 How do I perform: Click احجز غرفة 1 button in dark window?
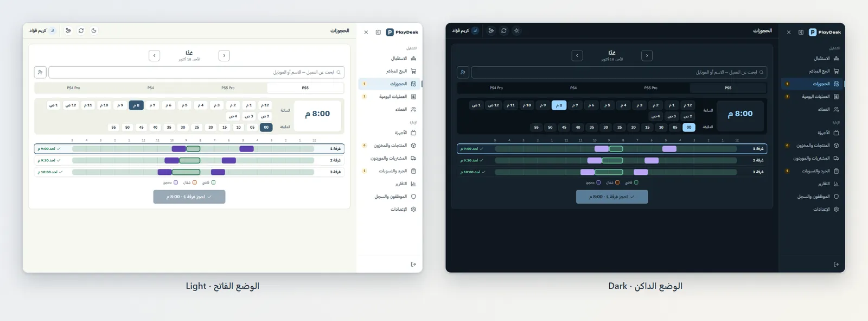coord(612,197)
